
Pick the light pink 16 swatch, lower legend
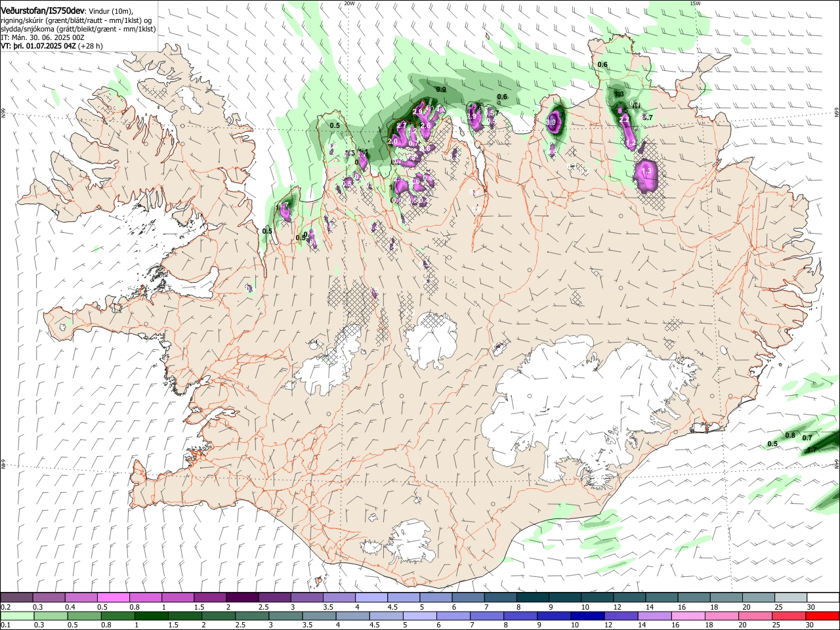tap(687, 616)
